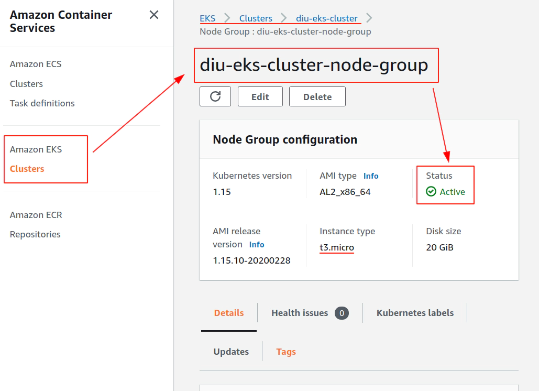Close the Amazon Container Services sidebar

point(153,15)
